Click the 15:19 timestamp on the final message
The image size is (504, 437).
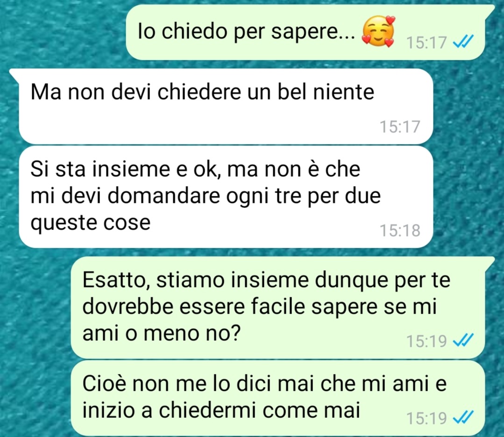(x=426, y=418)
